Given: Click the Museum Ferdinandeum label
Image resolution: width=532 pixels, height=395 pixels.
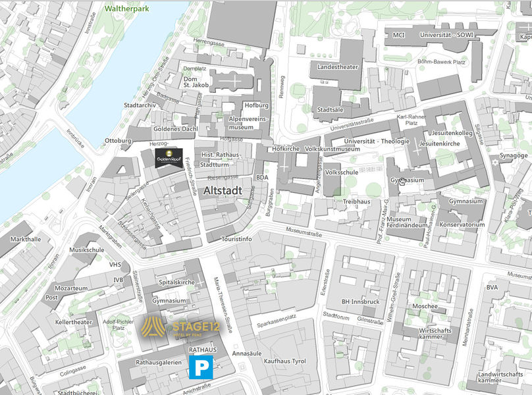Looking at the screenshot, I should [408, 224].
